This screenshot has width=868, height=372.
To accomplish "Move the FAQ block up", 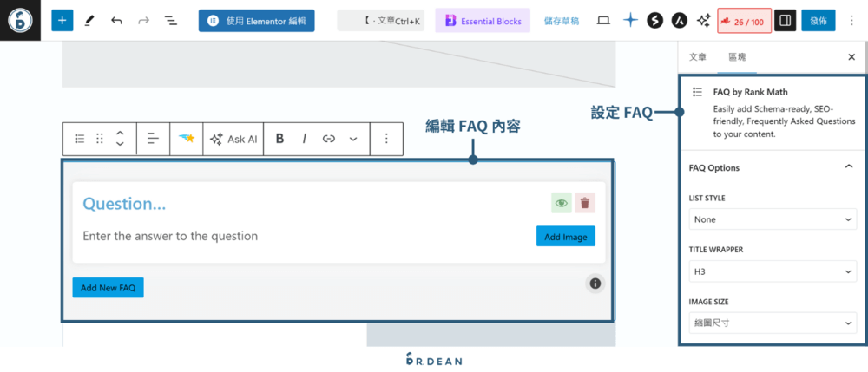I will tap(120, 134).
